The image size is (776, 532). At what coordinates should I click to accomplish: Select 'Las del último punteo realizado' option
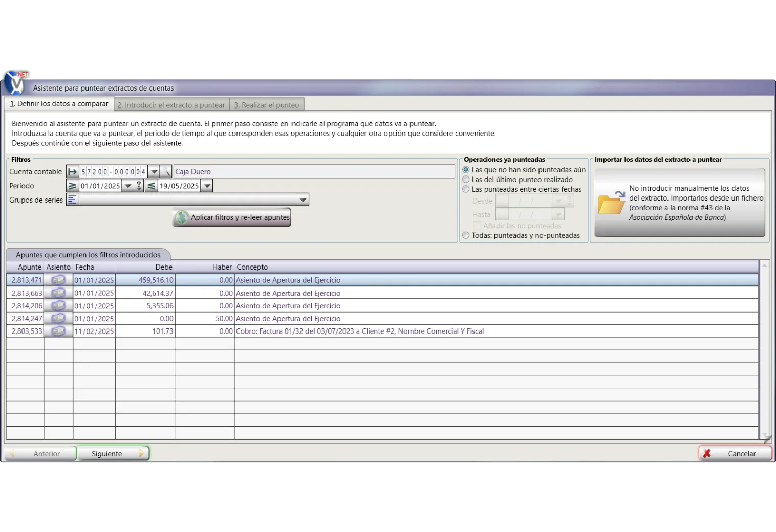tap(466, 180)
